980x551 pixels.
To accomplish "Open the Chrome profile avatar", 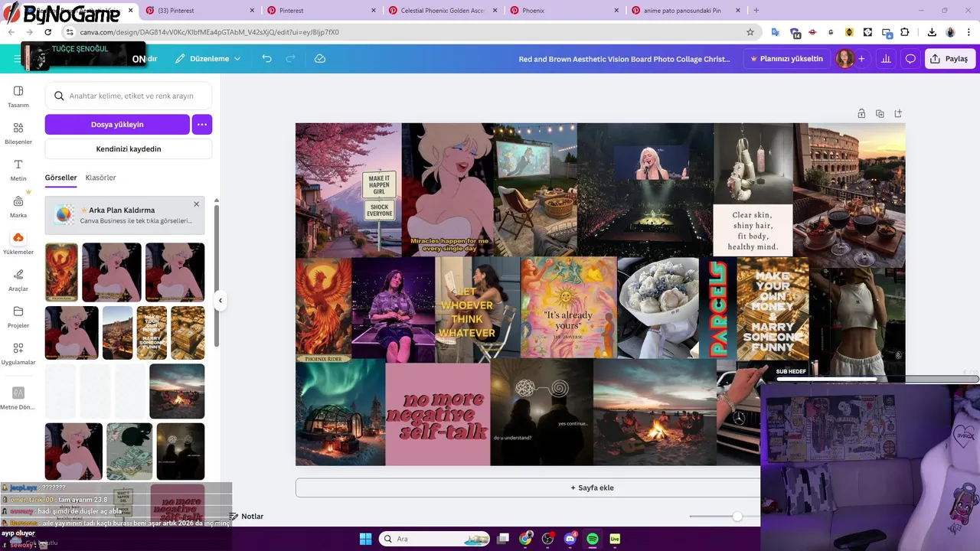I will [x=950, y=32].
